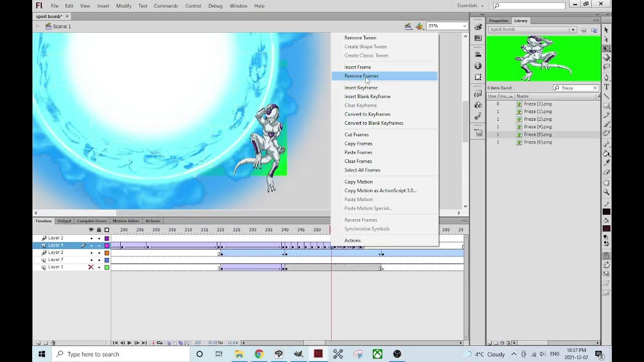The image size is (644, 362).
Task: Choose Insert Keyframe from context menu
Action: pos(361,87)
